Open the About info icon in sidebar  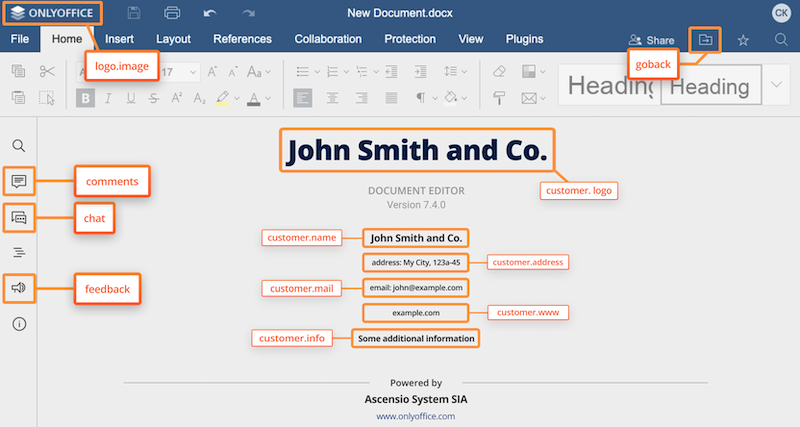pos(18,324)
